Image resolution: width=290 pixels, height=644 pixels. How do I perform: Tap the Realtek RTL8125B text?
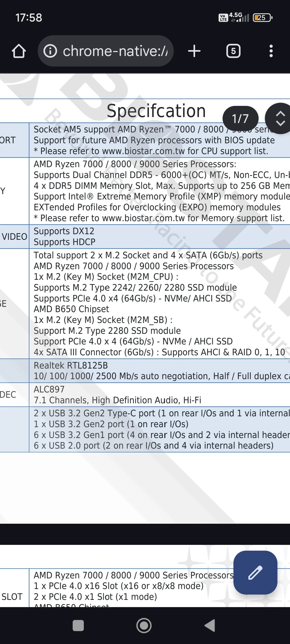(x=71, y=365)
